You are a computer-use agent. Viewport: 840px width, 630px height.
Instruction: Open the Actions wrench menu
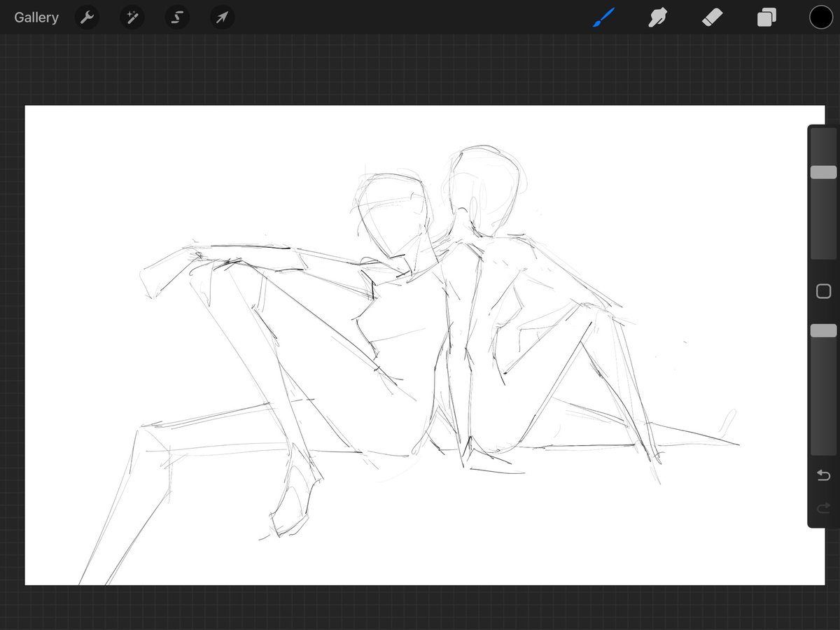[87, 17]
